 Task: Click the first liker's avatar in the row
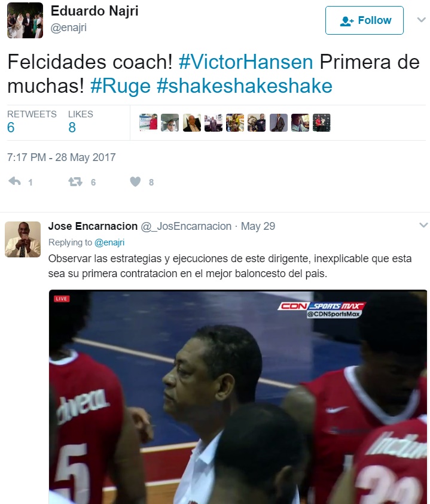(148, 123)
